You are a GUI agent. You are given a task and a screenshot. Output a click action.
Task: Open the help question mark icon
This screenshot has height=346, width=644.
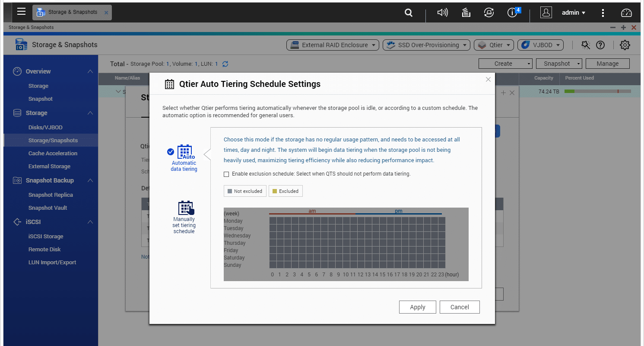click(x=600, y=45)
